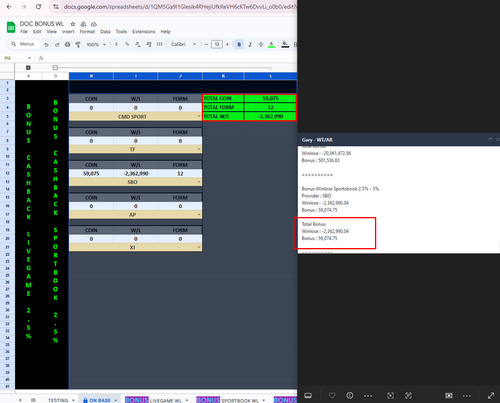Open the Edit menu
Image resolution: width=500 pixels, height=403 pixels.
[x=37, y=32]
